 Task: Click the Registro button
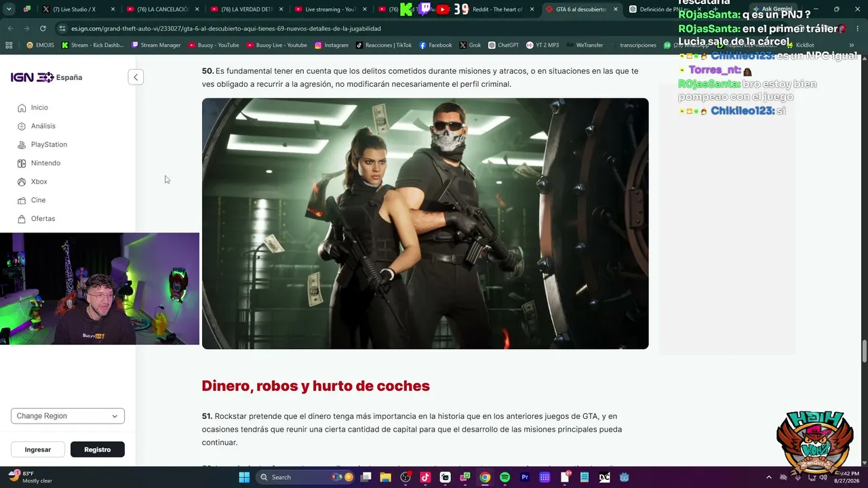coord(98,449)
